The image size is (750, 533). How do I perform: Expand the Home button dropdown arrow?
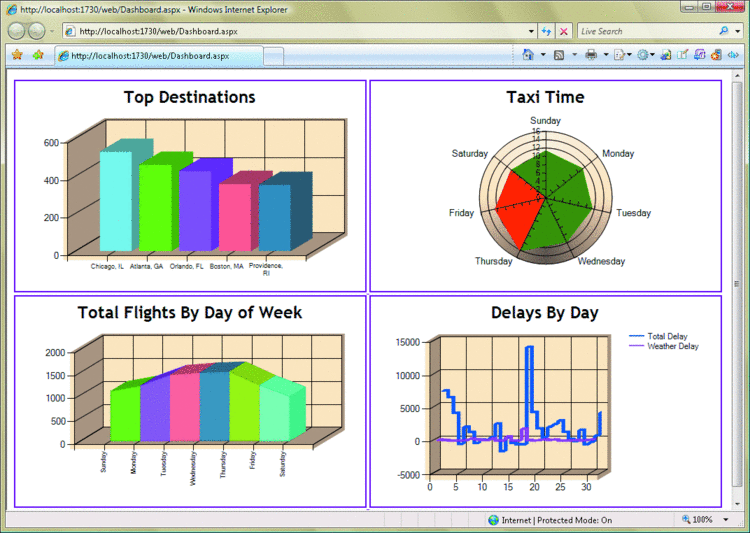(x=543, y=55)
